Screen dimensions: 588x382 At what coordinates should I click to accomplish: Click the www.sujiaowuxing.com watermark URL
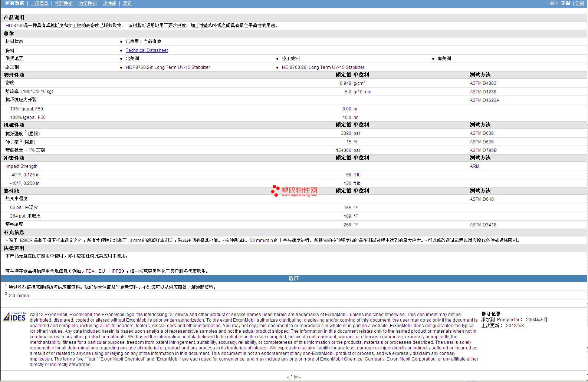299,195
